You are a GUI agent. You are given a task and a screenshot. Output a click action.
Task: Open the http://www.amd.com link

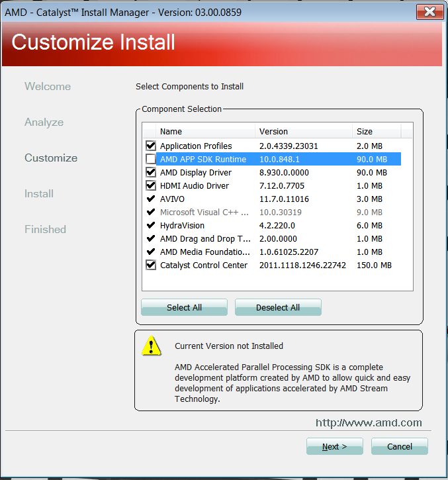(369, 423)
